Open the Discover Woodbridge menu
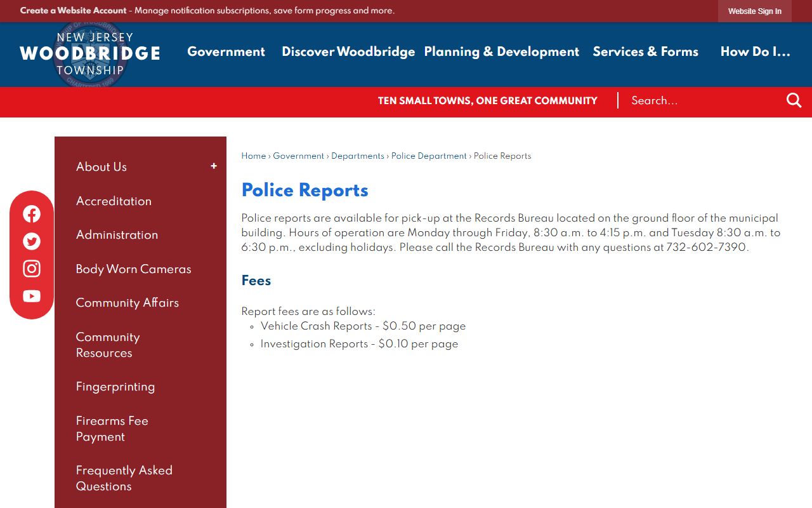812x508 pixels. (348, 52)
